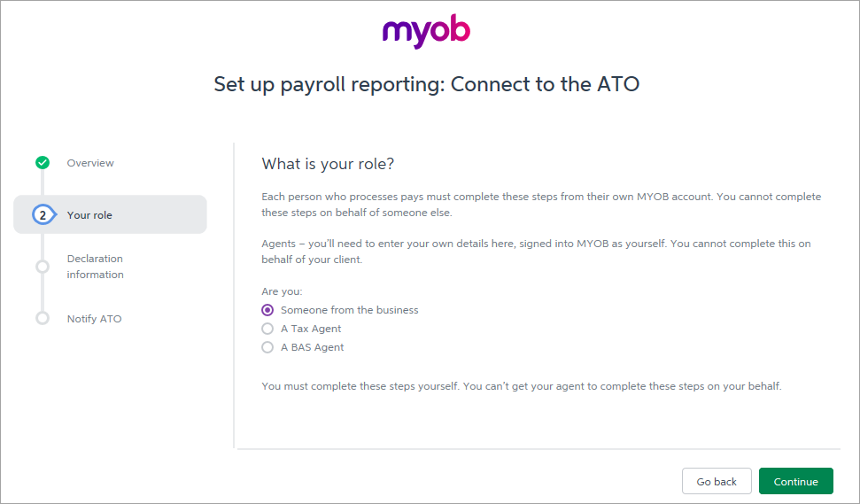Go to the Declaration information step

(x=96, y=267)
